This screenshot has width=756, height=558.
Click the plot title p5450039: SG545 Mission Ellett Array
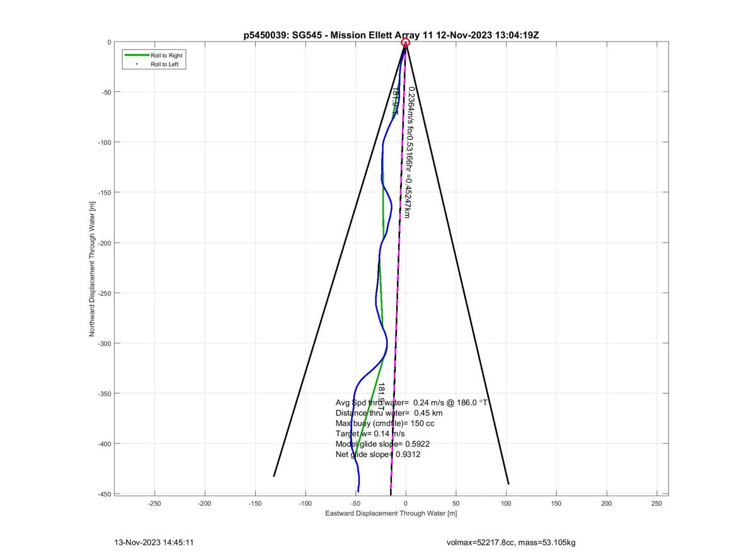[x=391, y=35]
